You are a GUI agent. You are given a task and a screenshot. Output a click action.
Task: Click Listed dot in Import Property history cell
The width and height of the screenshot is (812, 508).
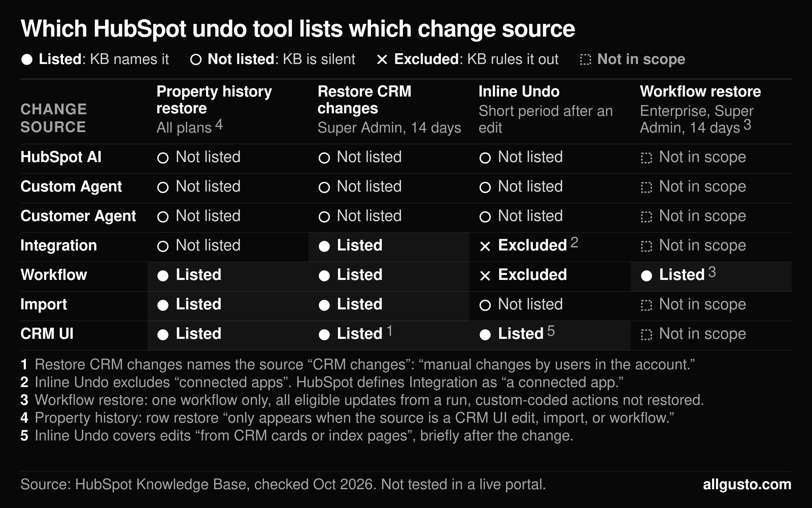click(163, 305)
